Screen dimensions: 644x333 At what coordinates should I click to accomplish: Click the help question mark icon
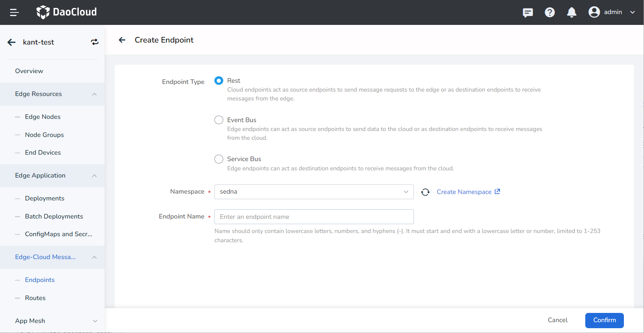click(549, 12)
